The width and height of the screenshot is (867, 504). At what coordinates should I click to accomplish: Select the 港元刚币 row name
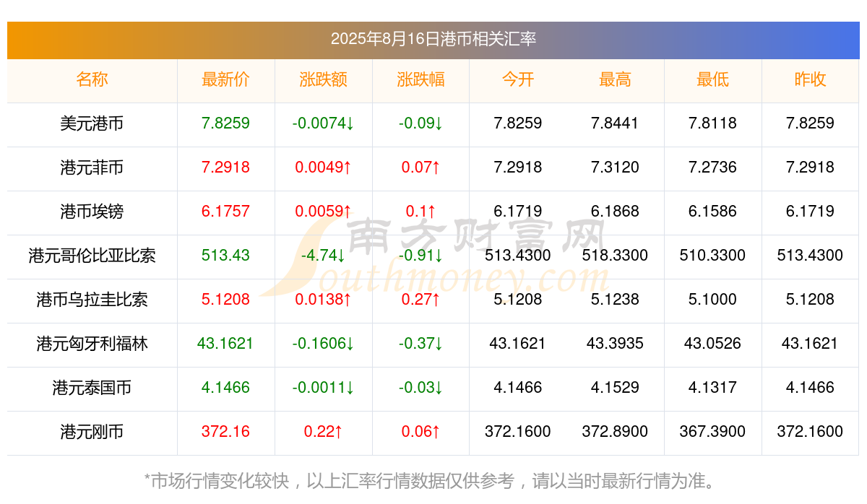(x=92, y=432)
